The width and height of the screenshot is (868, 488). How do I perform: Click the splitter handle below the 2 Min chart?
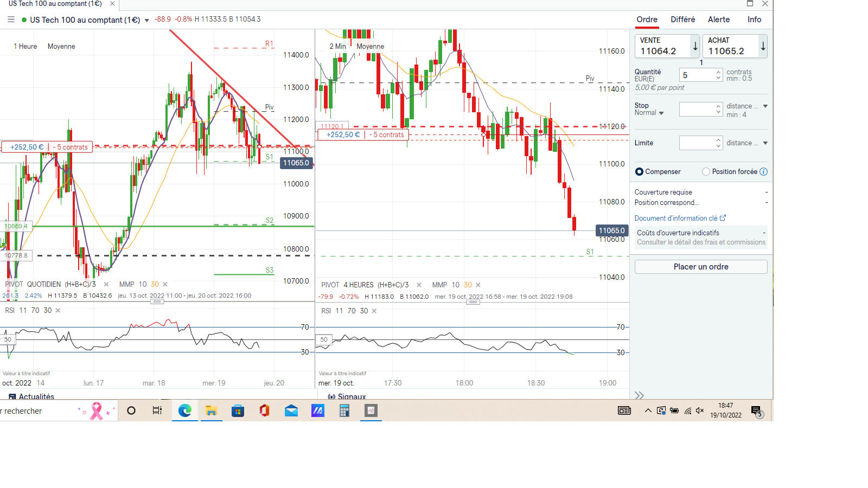point(473,302)
